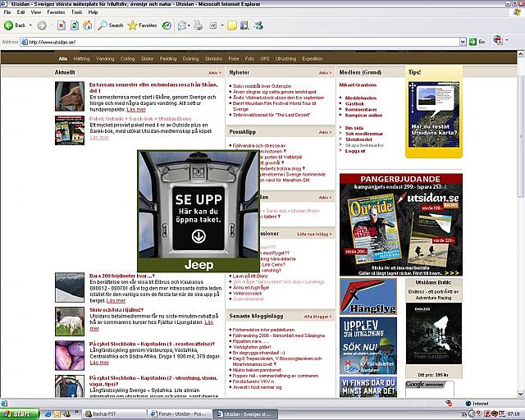The height and width of the screenshot is (420, 525).
Task: Click the system tray clock showing 07:18
Action: point(514,414)
